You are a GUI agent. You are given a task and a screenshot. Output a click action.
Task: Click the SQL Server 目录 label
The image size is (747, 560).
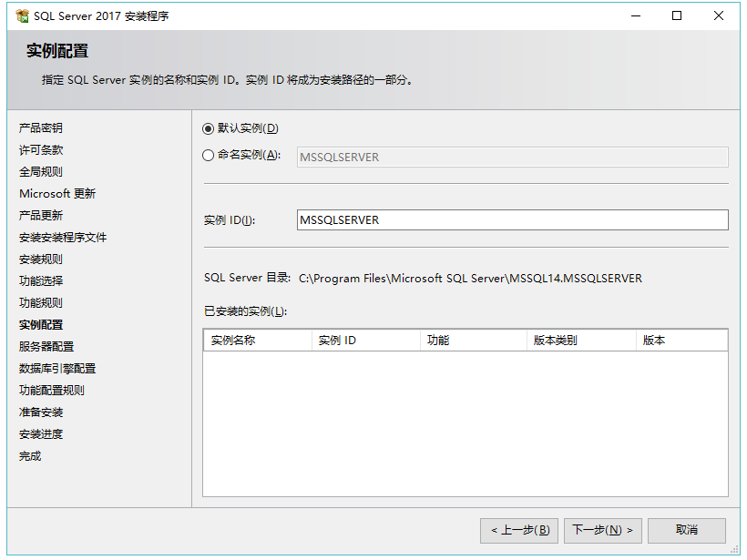coord(247,278)
